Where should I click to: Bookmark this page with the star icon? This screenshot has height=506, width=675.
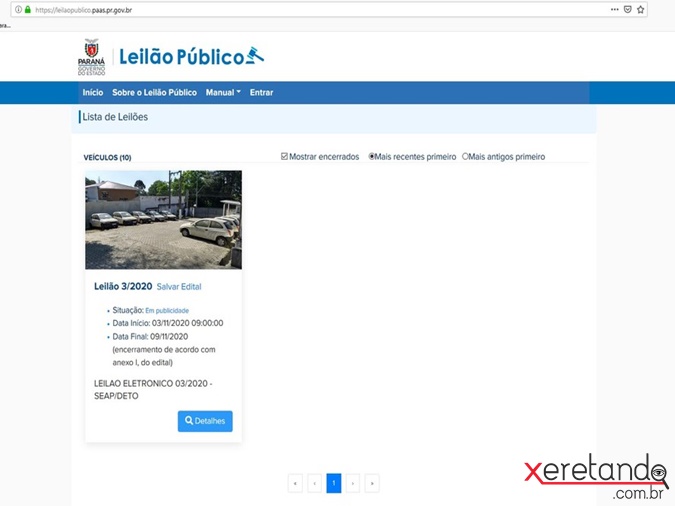pos(641,10)
